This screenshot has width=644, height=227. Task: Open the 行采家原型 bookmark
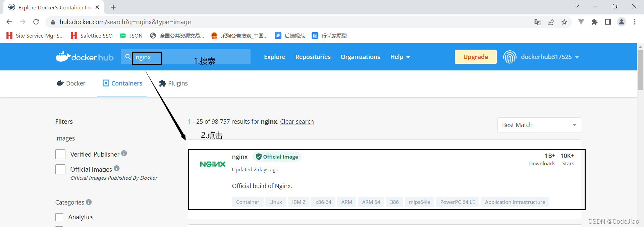329,36
